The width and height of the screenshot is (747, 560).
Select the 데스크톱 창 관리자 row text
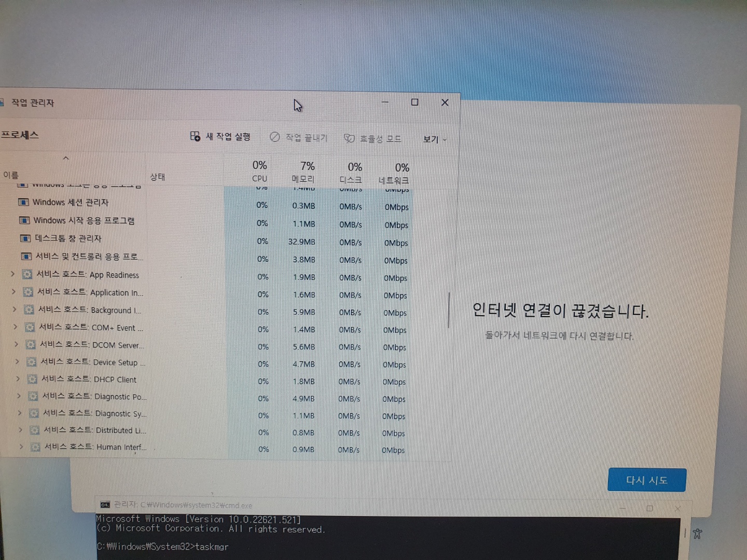click(68, 239)
